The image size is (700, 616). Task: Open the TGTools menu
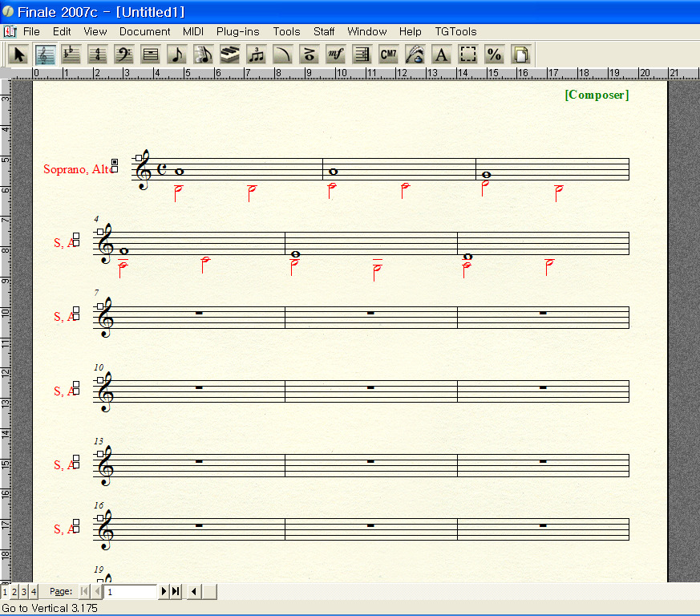455,31
